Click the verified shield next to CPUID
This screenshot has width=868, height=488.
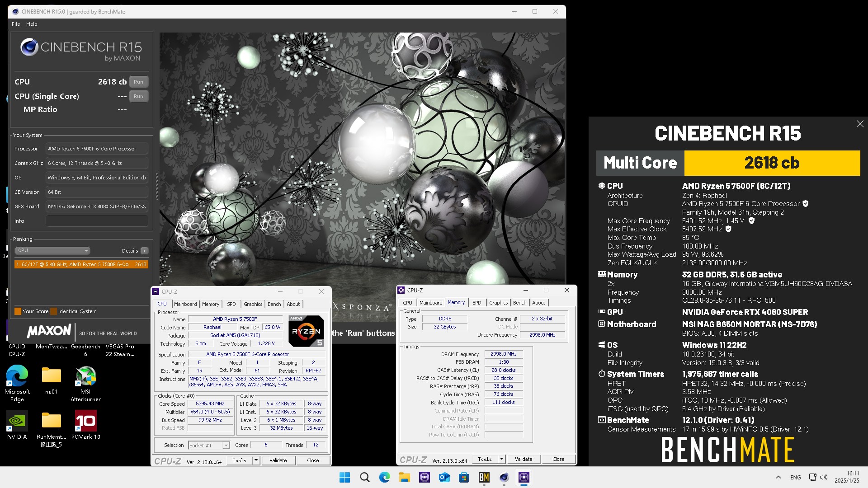coord(805,204)
